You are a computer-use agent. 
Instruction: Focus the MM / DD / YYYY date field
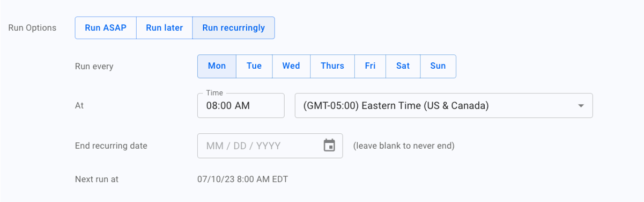(x=270, y=146)
